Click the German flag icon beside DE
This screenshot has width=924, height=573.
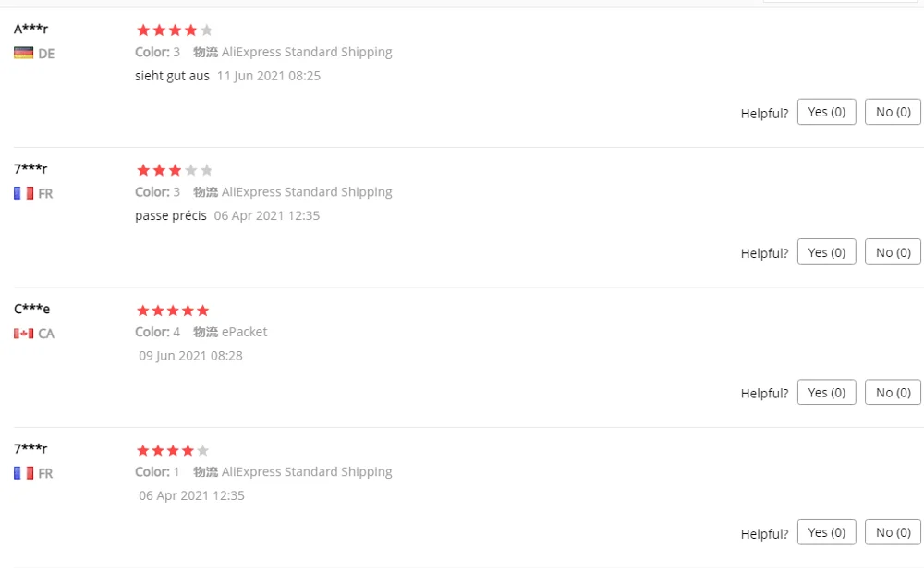tap(23, 54)
